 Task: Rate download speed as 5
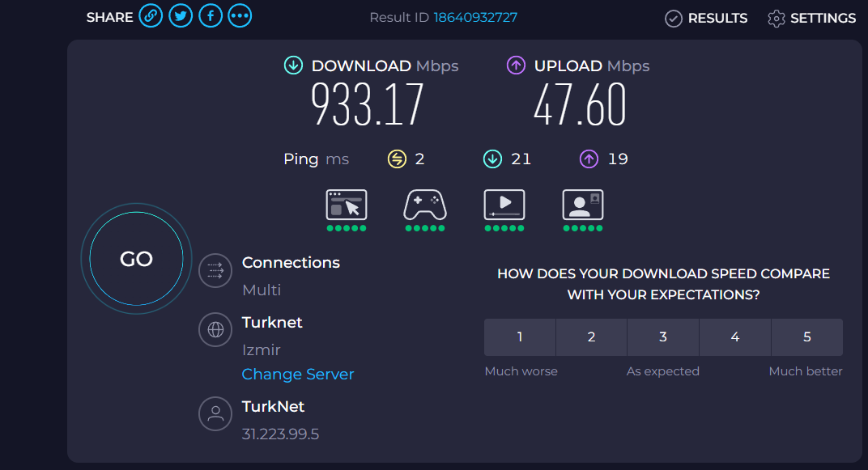(x=807, y=337)
